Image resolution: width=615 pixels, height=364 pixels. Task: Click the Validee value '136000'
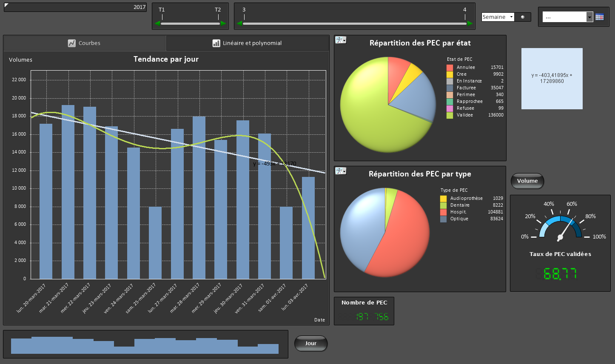point(496,115)
